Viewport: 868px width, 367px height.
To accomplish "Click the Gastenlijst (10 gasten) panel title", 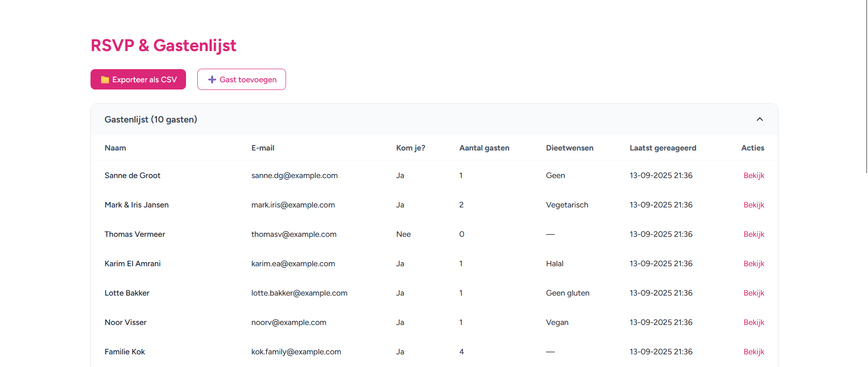I will pos(151,119).
